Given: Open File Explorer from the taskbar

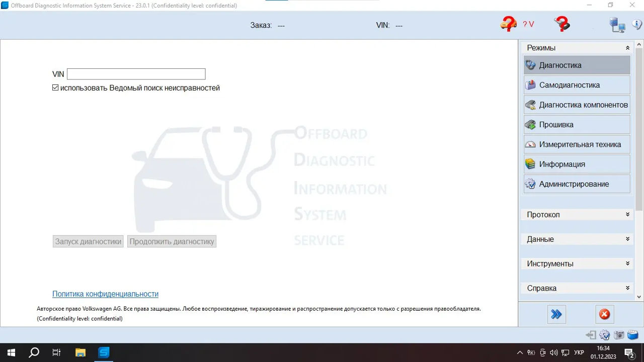Looking at the screenshot, I should coord(80,352).
